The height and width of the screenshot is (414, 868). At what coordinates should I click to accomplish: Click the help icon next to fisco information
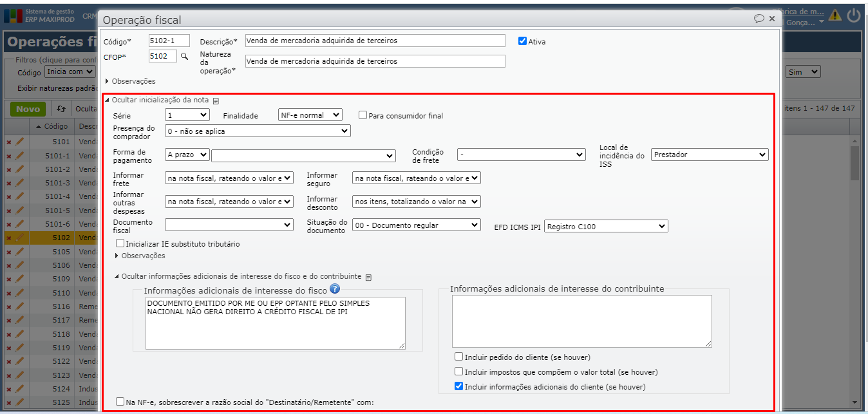click(x=334, y=288)
